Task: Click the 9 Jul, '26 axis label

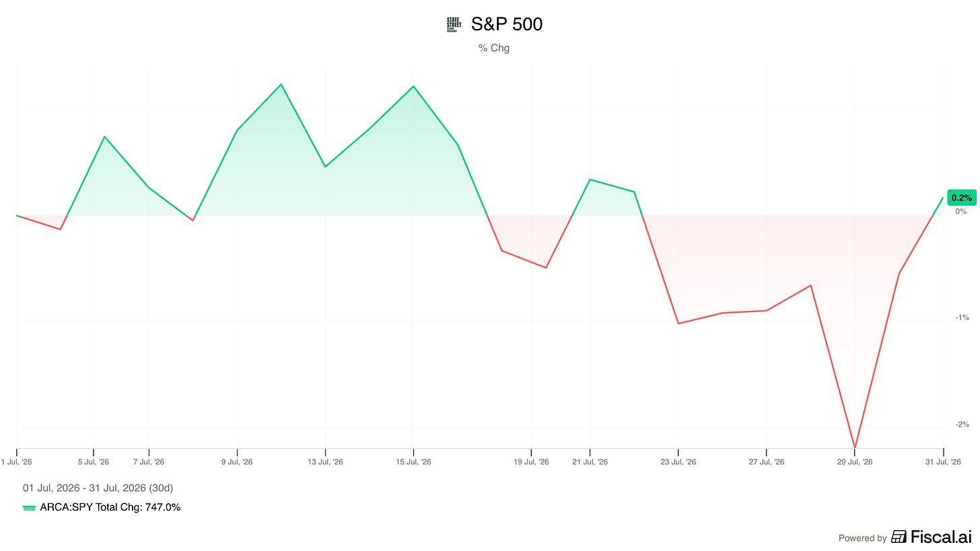Action: [x=237, y=462]
